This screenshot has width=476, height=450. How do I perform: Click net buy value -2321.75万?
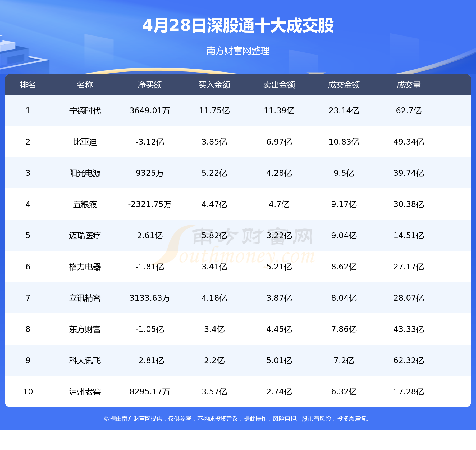[150, 204]
